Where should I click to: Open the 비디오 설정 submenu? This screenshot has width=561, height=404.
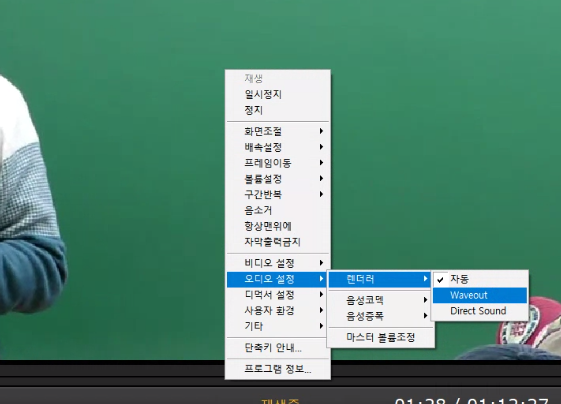277,263
